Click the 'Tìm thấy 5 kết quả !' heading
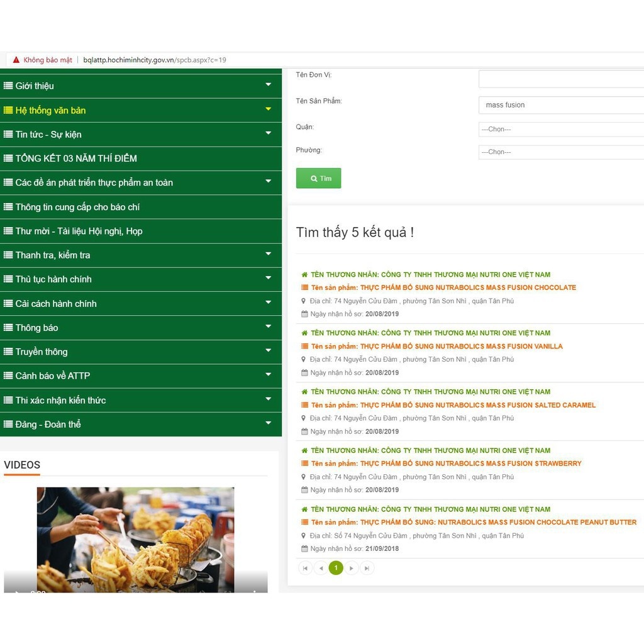The image size is (644, 644). click(x=355, y=233)
